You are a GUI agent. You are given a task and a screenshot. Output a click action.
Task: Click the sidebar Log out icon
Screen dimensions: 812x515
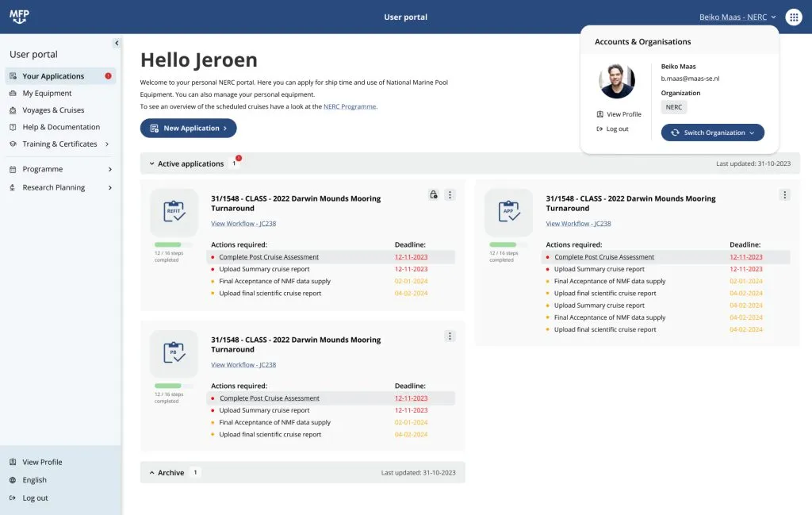(13, 498)
